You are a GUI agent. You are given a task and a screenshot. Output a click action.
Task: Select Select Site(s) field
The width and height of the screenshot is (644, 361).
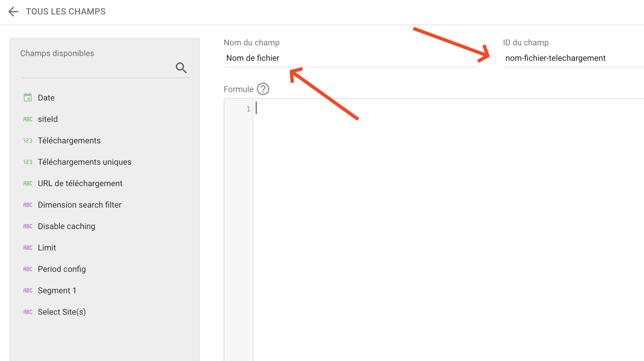point(62,312)
